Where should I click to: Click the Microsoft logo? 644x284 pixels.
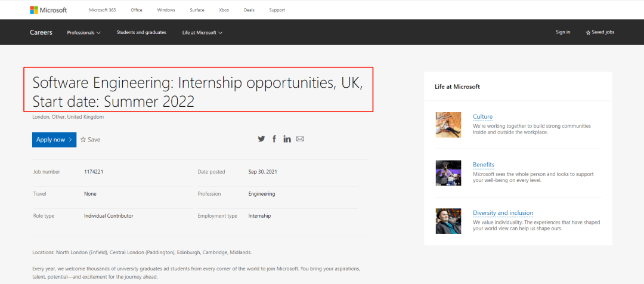coord(48,10)
